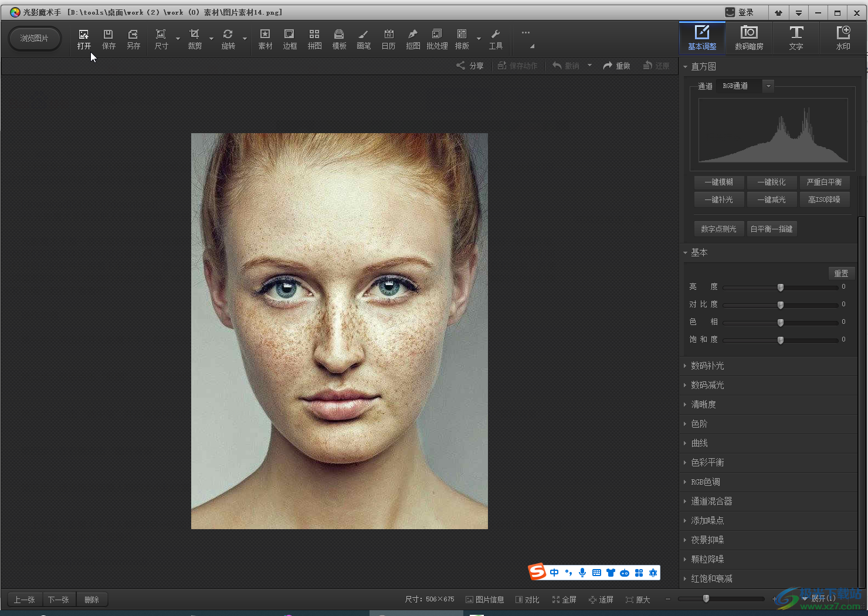Add a frame with 边框
This screenshot has width=868, height=616.
tap(290, 39)
